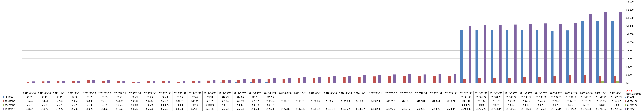The height and width of the screenshot is (111, 644).
Task: Select the cell showing $188.37
Action: (x=361, y=109)
